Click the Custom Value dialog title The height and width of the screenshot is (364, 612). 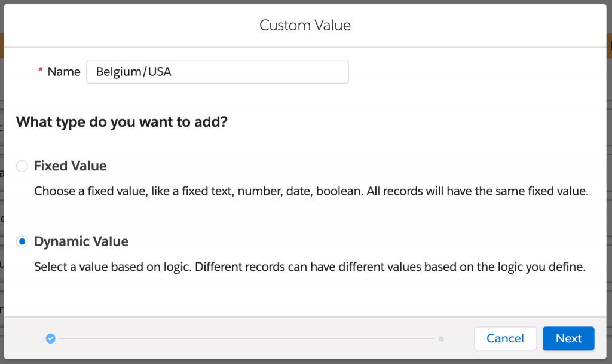(x=305, y=25)
